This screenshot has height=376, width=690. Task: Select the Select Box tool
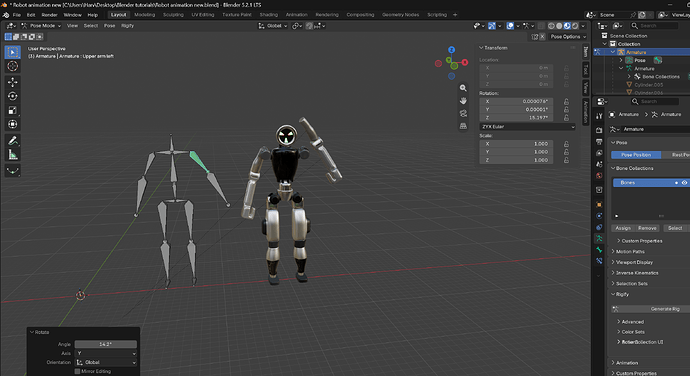pyautogui.click(x=12, y=52)
